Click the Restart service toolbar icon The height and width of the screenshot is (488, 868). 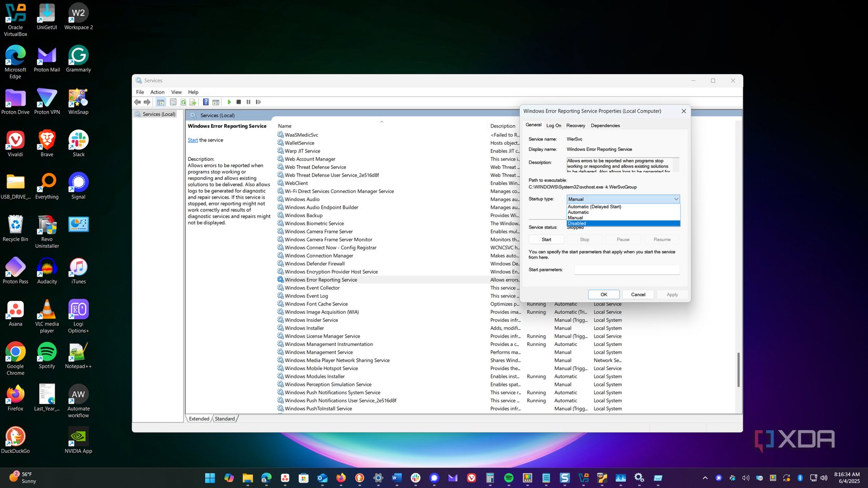pos(258,102)
